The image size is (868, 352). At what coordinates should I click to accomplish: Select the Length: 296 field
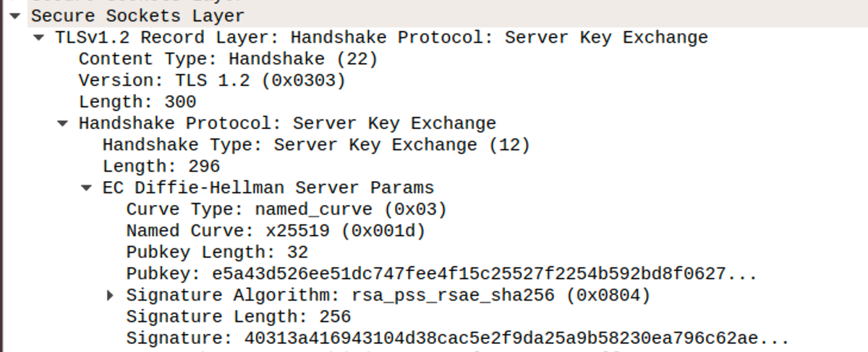[x=161, y=167]
